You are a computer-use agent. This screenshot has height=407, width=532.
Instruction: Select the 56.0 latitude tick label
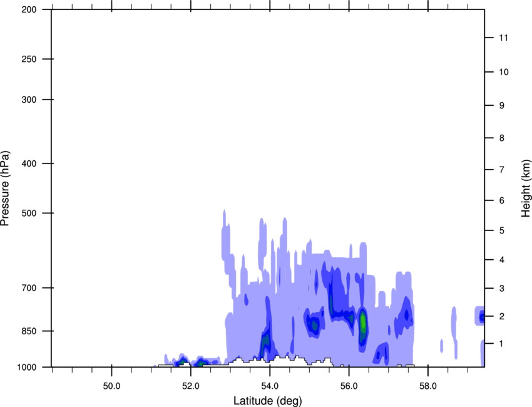pyautogui.click(x=349, y=384)
